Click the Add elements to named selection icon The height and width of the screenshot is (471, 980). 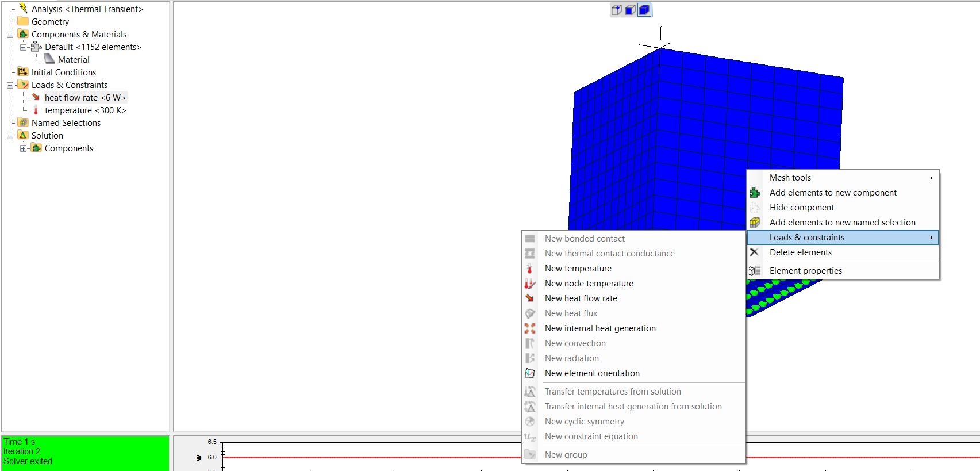(x=755, y=223)
